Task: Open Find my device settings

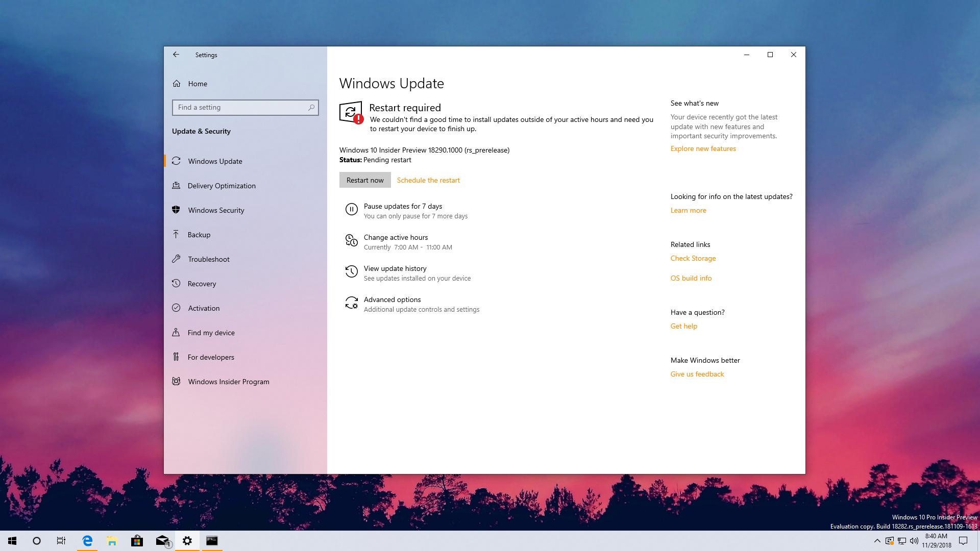Action: [x=211, y=332]
